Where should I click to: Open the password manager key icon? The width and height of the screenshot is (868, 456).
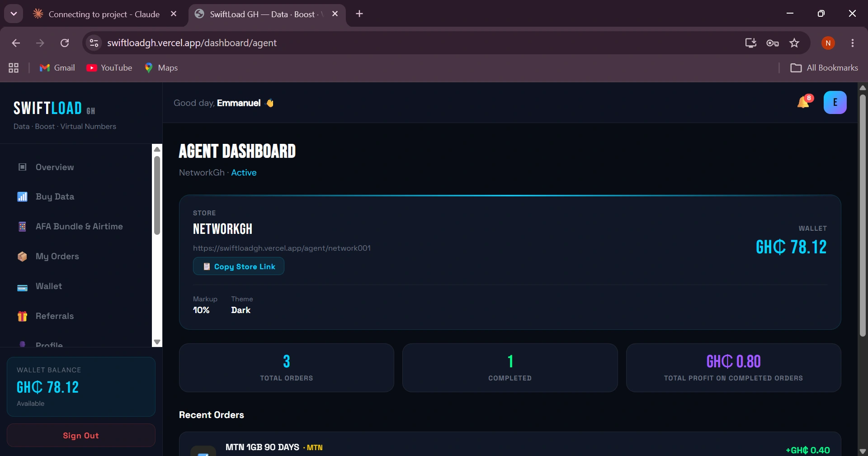pos(773,43)
